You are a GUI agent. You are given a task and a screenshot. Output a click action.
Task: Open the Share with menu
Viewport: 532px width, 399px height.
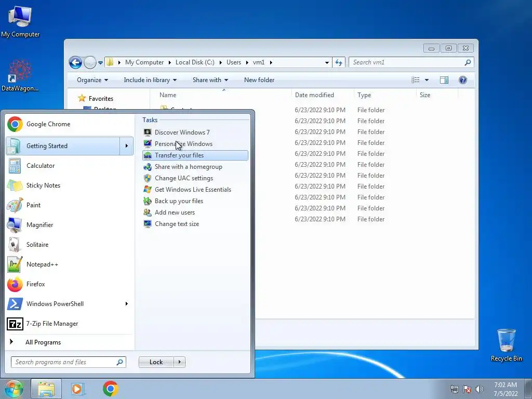click(210, 80)
